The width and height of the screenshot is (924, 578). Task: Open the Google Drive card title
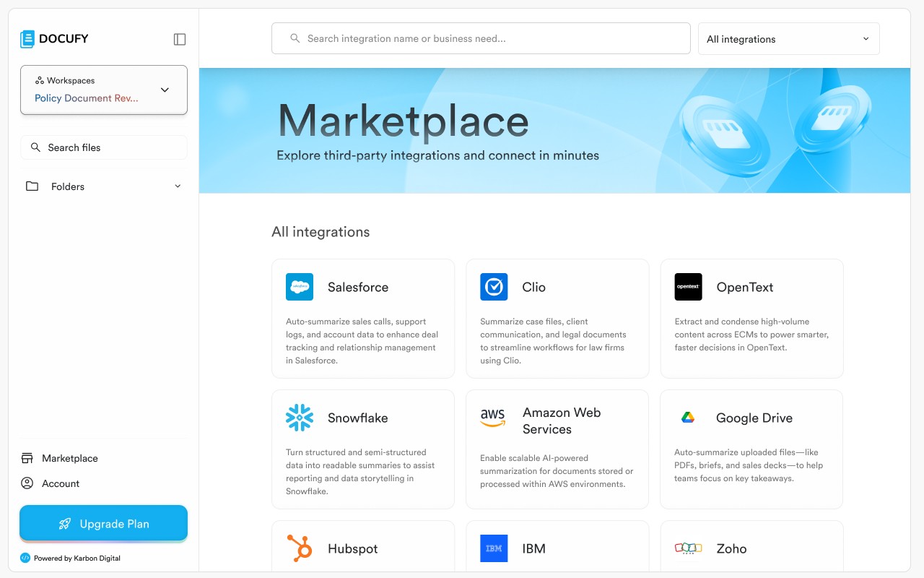[x=754, y=418]
